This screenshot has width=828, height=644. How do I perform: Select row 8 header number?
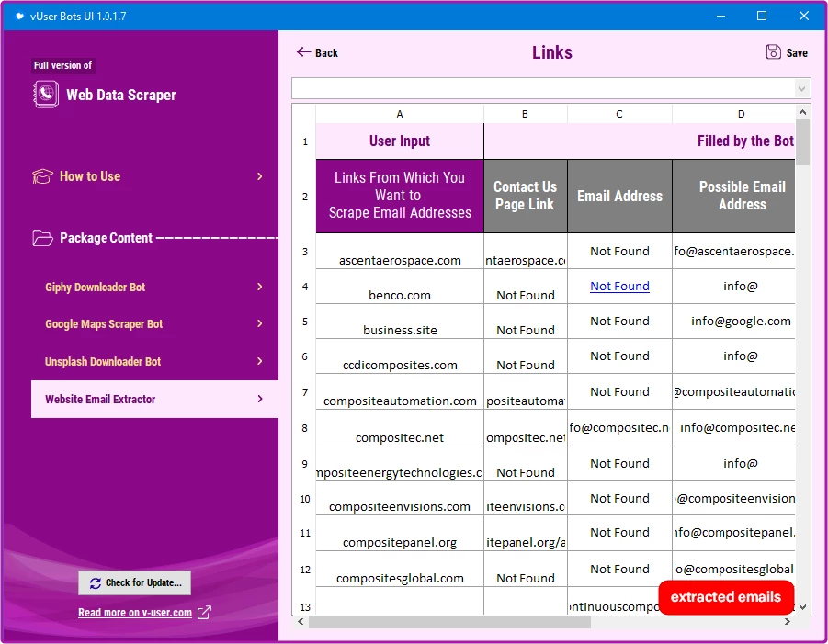[305, 428]
